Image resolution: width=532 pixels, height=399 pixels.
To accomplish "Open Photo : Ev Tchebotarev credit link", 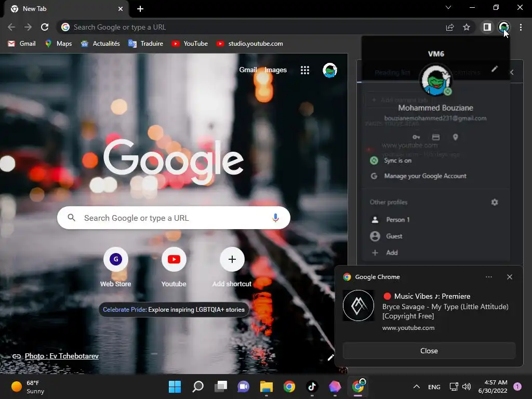I will (61, 356).
